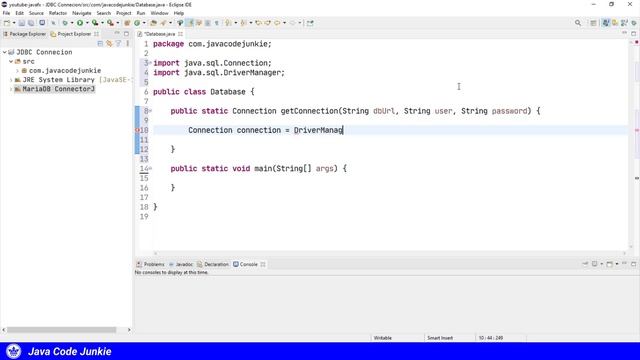Place cursor after DriverManag on line 10
The width and height of the screenshot is (640, 360).
tap(343, 130)
